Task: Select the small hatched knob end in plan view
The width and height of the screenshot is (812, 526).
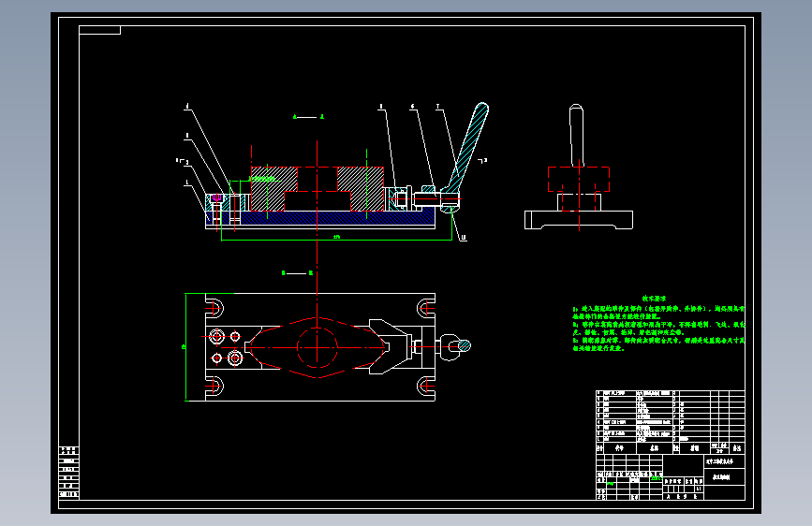Action: coord(464,345)
